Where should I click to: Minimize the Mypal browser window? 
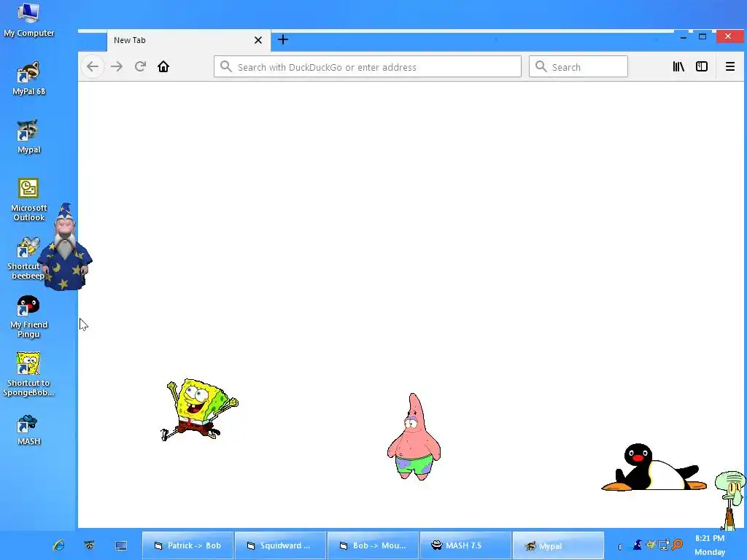pyautogui.click(x=684, y=36)
